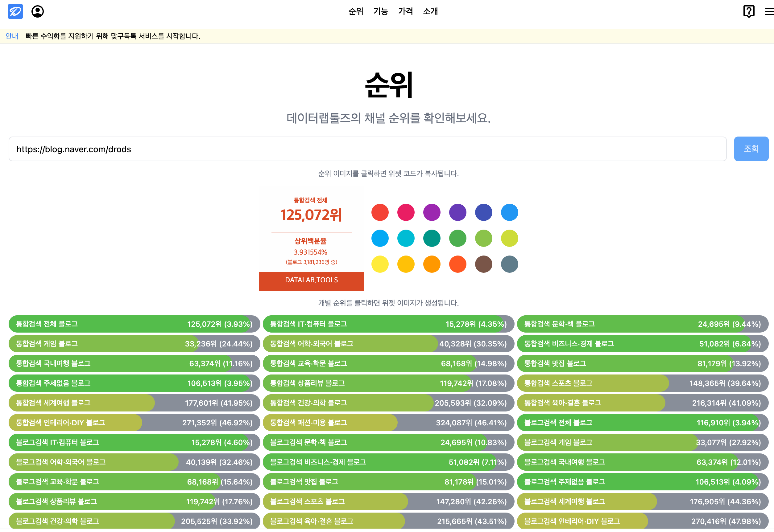774x532 pixels.
Task: Go to the 기능 menu item
Action: (381, 11)
